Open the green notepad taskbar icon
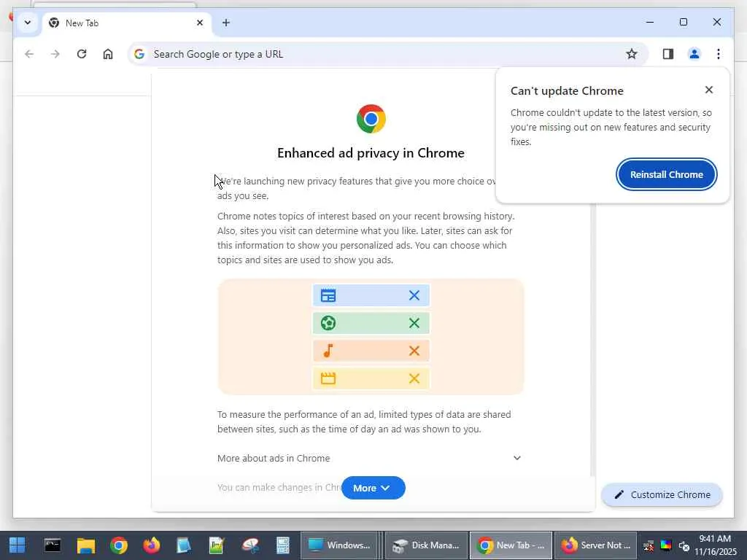Viewport: 747px width, 560px height. coord(217,545)
